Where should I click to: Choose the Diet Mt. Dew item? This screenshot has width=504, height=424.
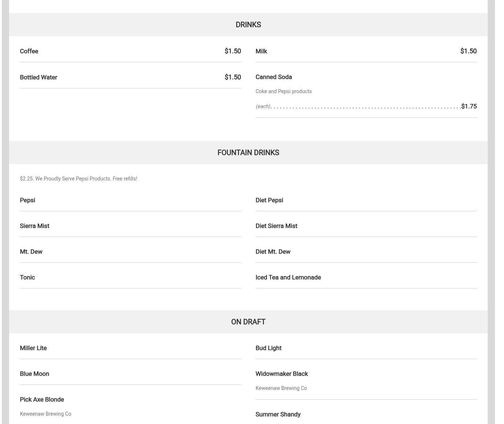(x=273, y=252)
